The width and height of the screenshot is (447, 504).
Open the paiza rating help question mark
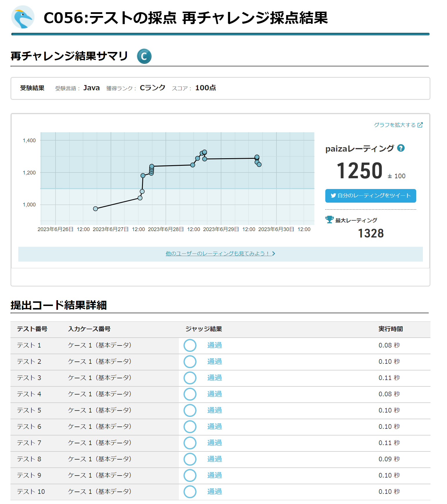[x=401, y=148]
